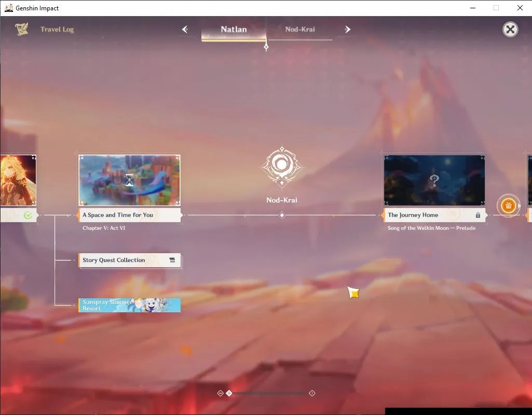Select The Journey Home quest label
The height and width of the screenshot is (415, 532).
click(434, 215)
